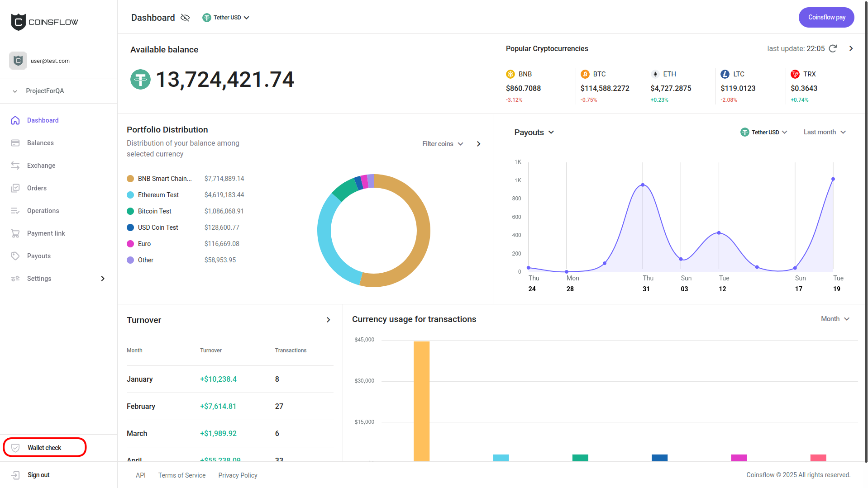Collapse the ProjectForQA project selector
Viewport: 868px width, 488px height.
15,91
